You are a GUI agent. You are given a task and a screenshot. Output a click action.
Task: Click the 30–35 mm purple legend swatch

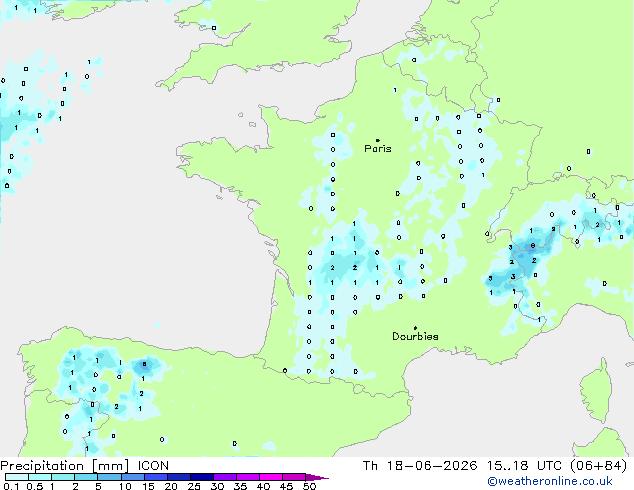[225, 477]
